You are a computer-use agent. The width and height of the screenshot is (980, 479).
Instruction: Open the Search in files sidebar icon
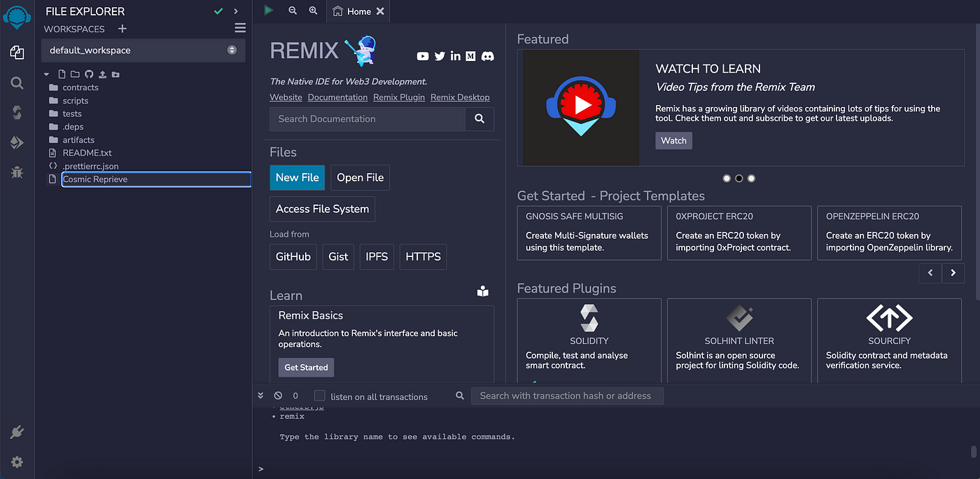[x=17, y=83]
